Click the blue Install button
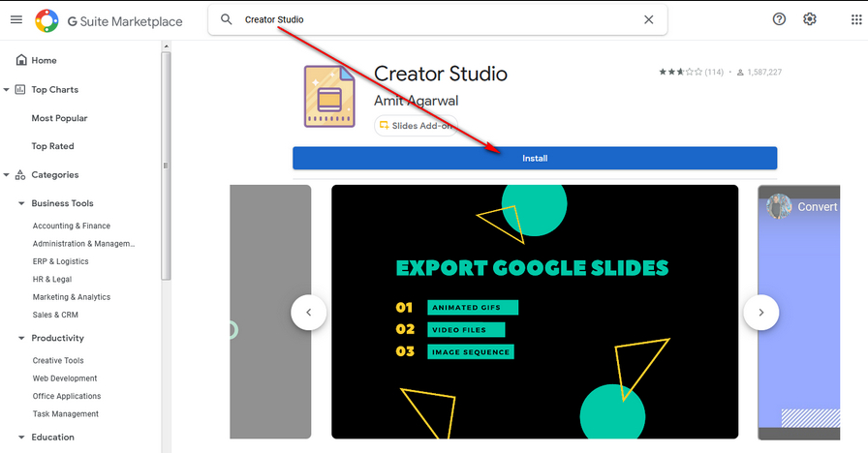 tap(535, 158)
